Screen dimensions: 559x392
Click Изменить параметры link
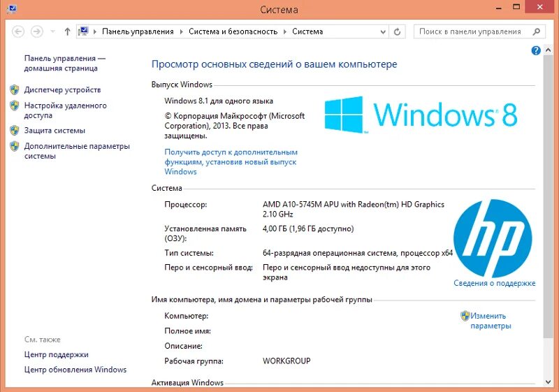tap(491, 321)
